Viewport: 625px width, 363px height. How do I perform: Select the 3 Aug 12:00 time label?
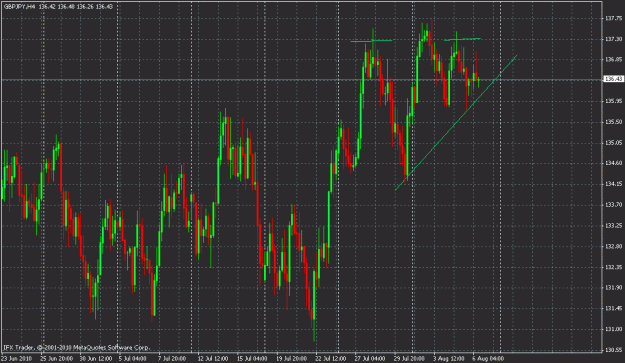450,358
